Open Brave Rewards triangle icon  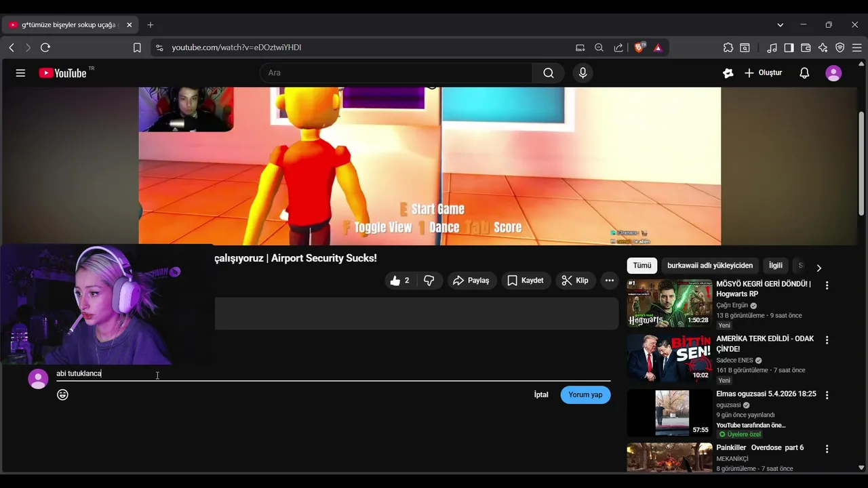pyautogui.click(x=658, y=47)
